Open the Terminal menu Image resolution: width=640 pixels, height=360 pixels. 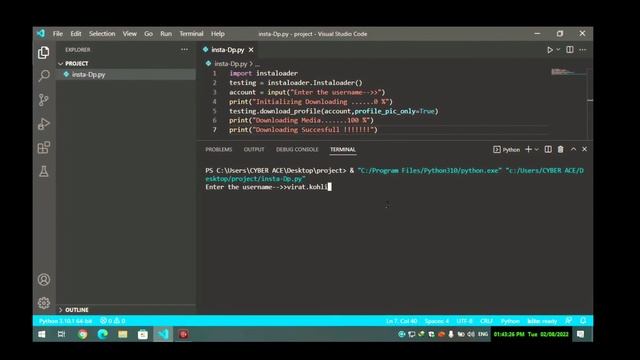click(191, 33)
